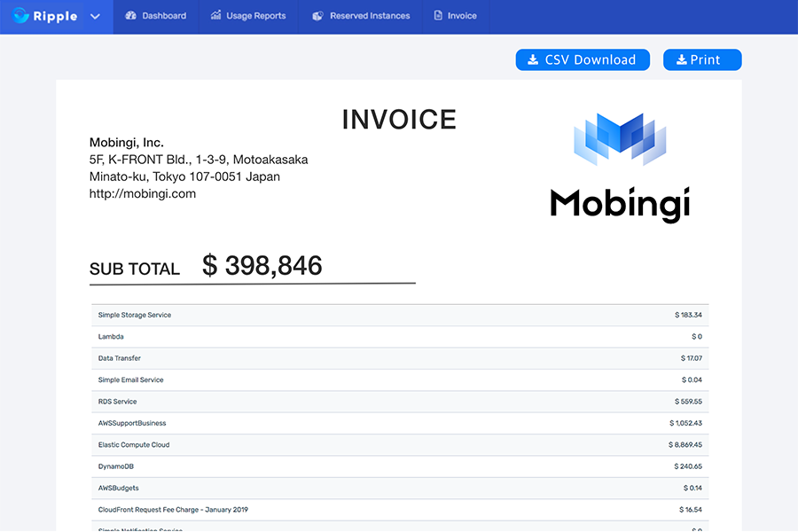
Task: Open the Reserved Instances tab
Action: point(361,16)
